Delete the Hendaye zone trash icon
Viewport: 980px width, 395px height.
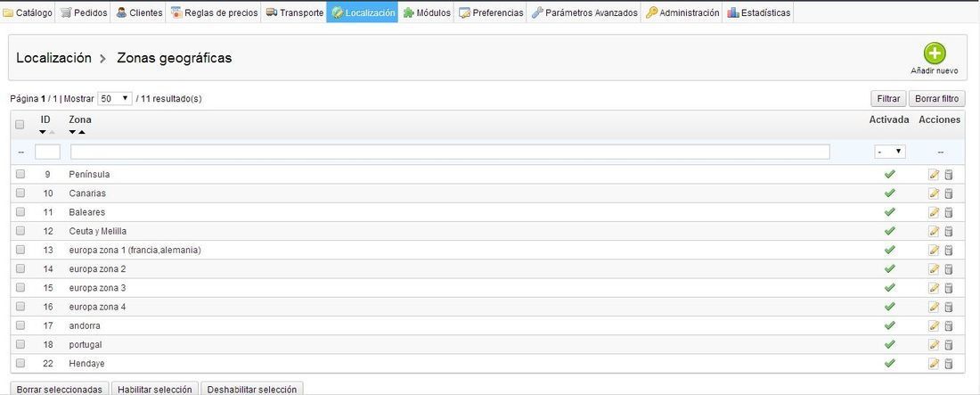click(x=949, y=364)
